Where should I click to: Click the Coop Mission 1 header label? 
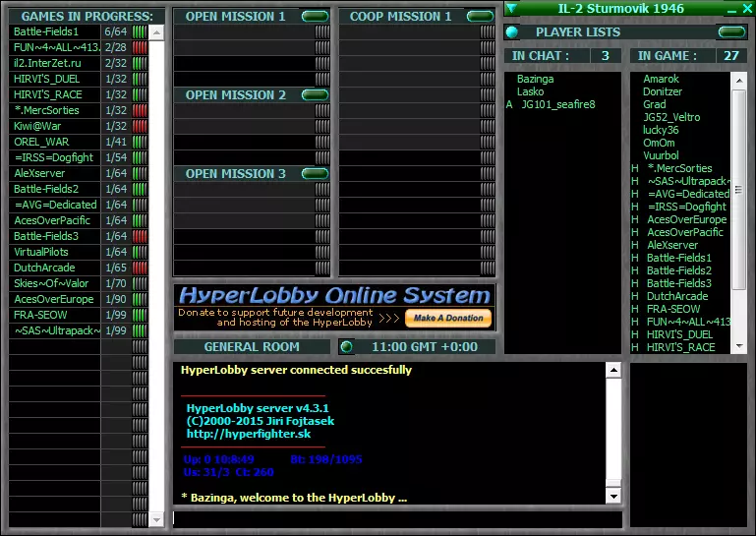coord(401,17)
